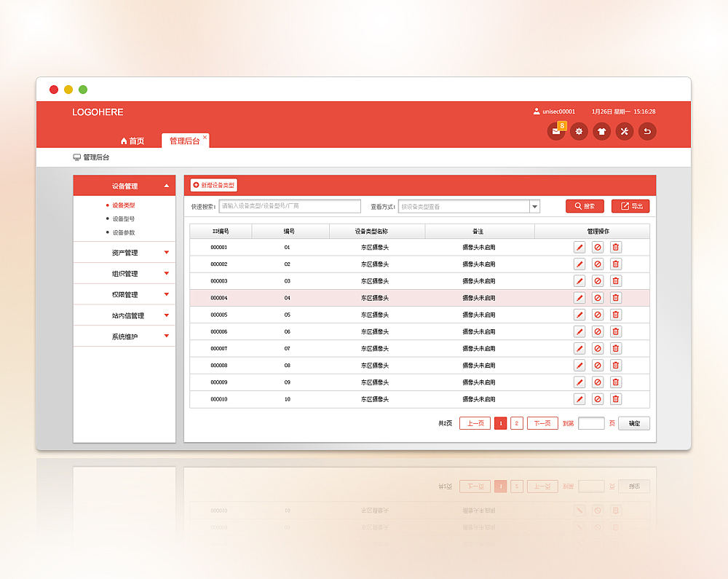Click the red 搜索 search button

tap(585, 206)
